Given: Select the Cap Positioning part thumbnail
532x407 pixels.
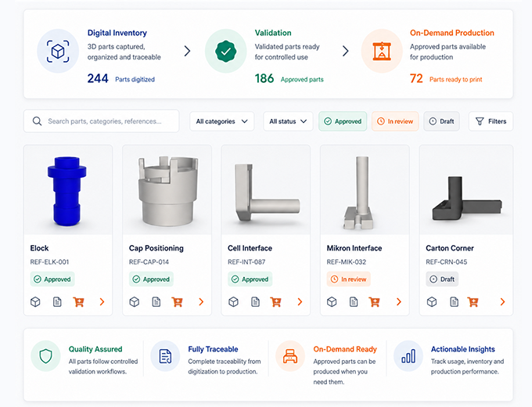Looking at the screenshot, I should pos(168,191).
